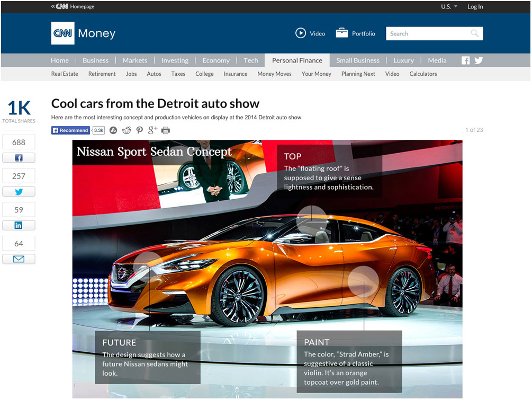The image size is (532, 400).
Task: Click the Facebook Recommend button
Action: point(70,130)
